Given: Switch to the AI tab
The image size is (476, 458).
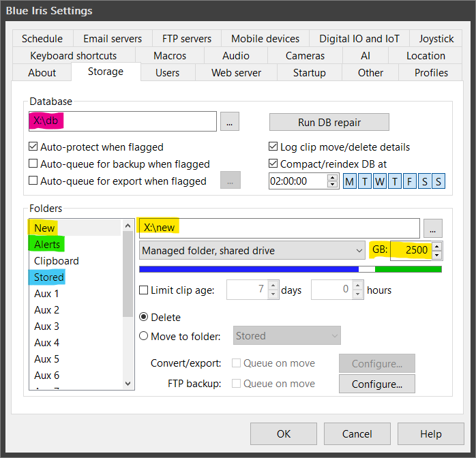Looking at the screenshot, I should point(366,55).
